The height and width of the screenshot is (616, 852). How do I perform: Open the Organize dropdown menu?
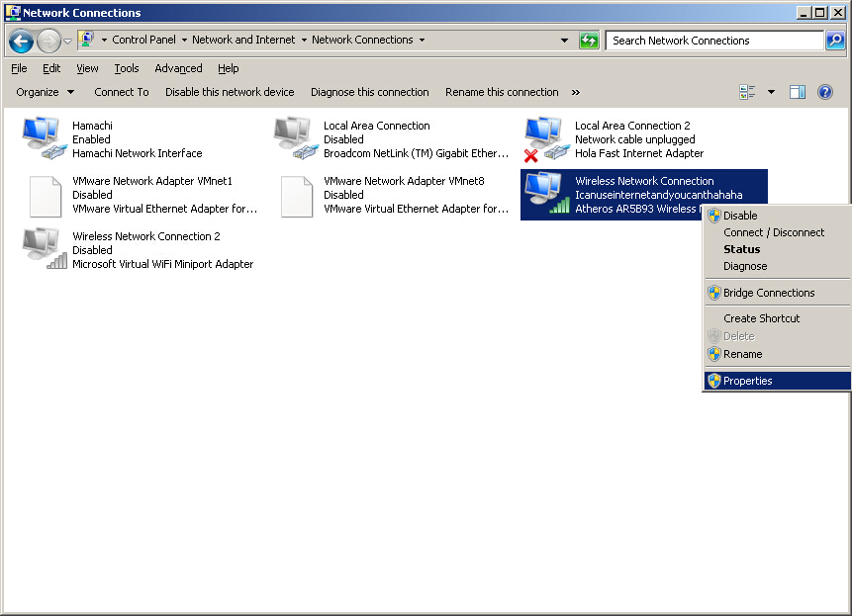coord(45,92)
